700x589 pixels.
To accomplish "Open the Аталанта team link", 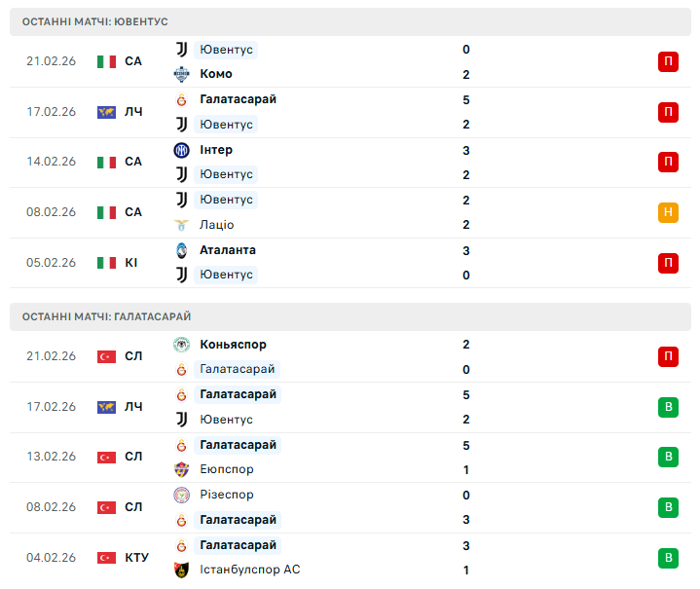I will pos(227,250).
